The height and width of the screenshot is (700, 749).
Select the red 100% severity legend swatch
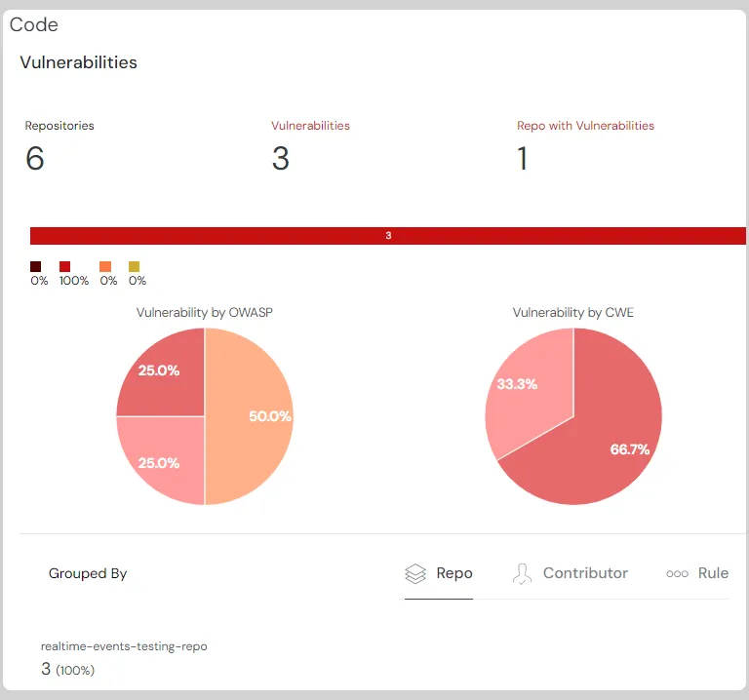point(65,266)
